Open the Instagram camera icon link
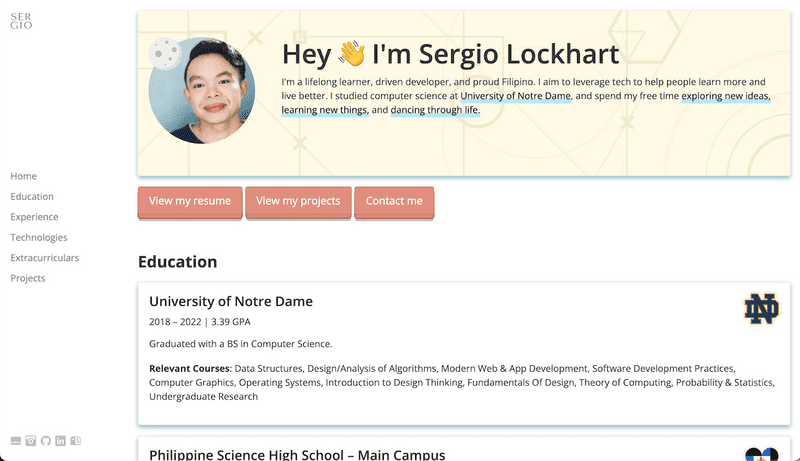 point(31,441)
